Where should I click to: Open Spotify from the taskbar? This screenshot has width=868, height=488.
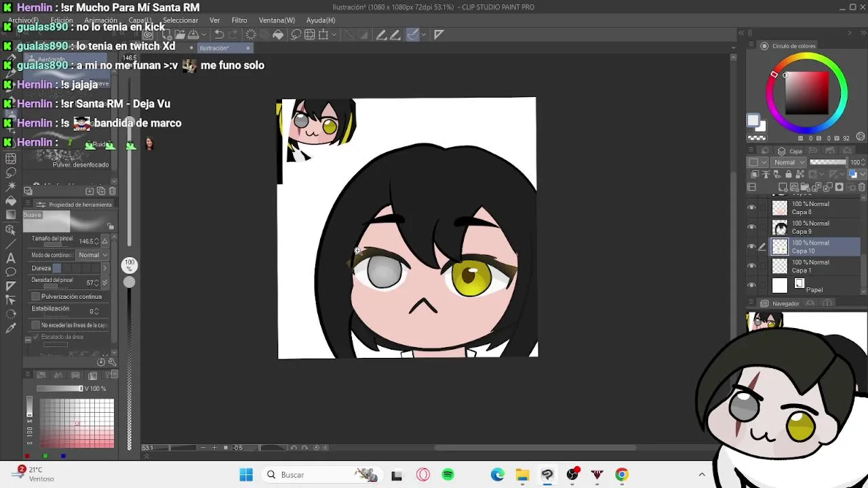[448, 474]
